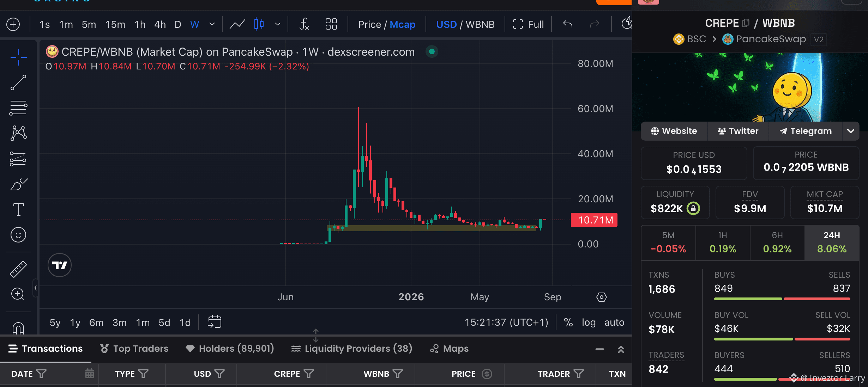Open the Maps tab
The image size is (868, 387).
[449, 349]
